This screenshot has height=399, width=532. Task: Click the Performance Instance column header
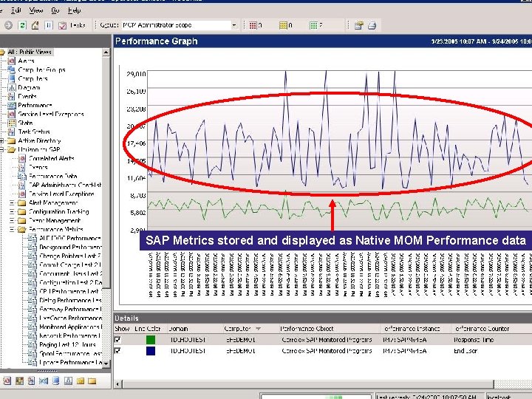[x=412, y=329]
